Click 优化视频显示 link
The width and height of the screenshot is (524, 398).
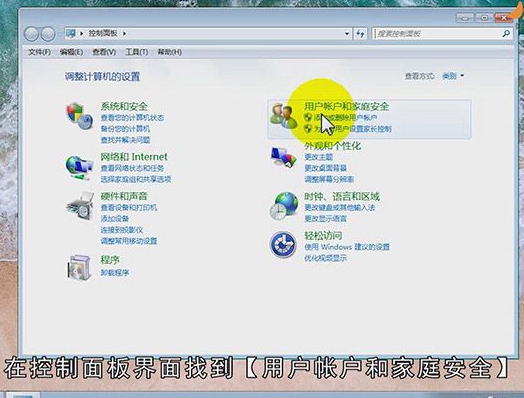click(x=325, y=258)
